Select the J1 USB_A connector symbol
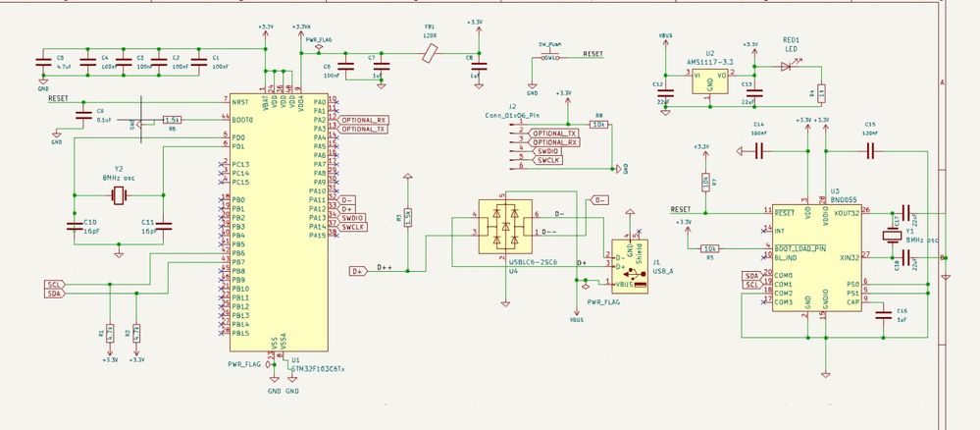Viewport: 980px width, 430px height. coord(630,266)
